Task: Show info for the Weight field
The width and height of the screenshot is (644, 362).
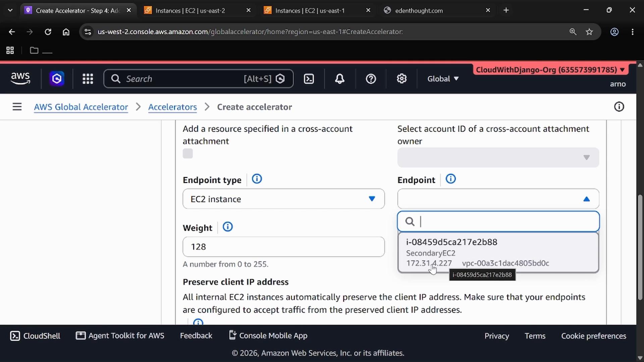Action: pos(228,227)
